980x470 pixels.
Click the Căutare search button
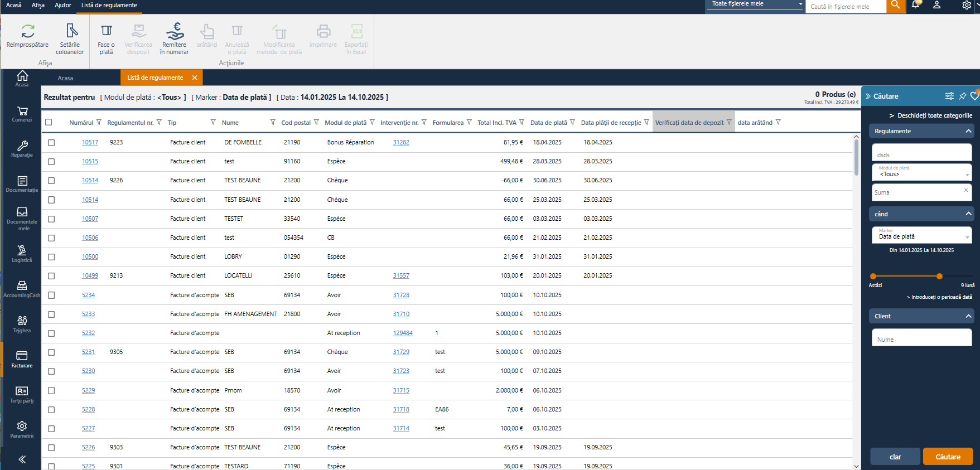(x=948, y=457)
